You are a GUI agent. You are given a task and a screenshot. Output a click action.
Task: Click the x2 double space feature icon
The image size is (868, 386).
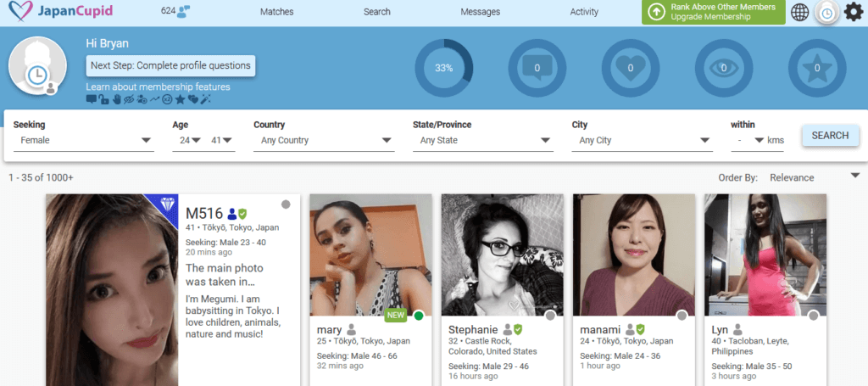point(167,100)
